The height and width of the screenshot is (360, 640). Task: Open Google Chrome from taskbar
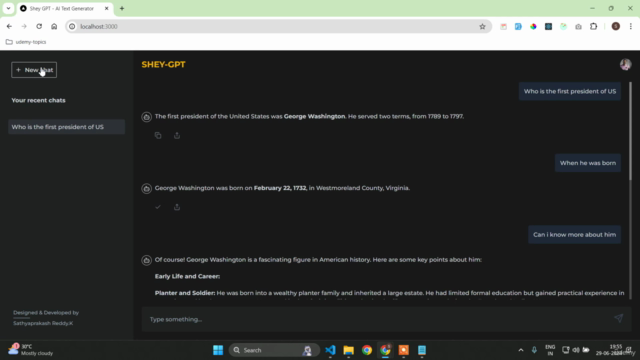click(x=367, y=350)
